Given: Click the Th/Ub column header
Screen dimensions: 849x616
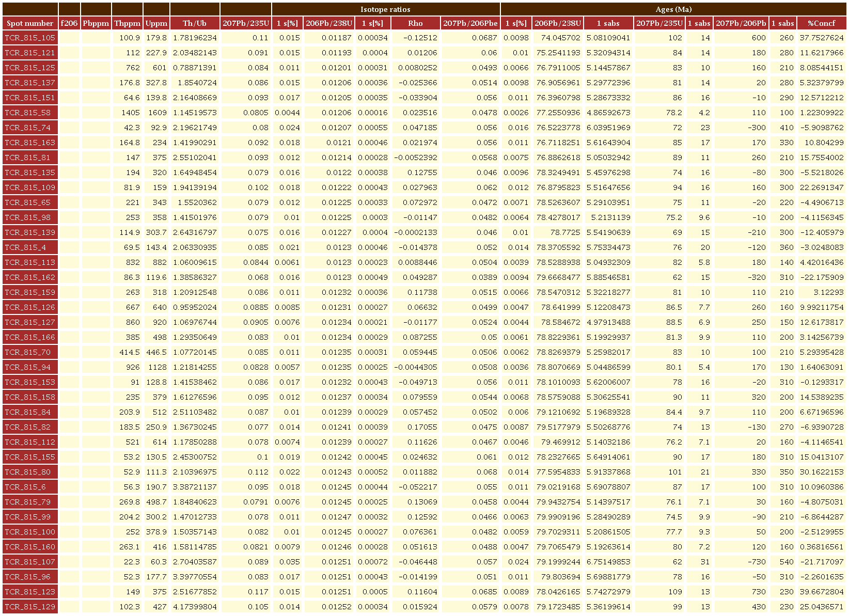Looking at the screenshot, I should (x=195, y=23).
